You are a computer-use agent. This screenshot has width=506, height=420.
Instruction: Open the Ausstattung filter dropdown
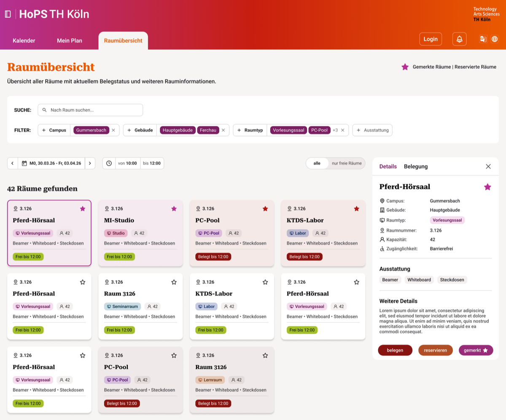(x=372, y=130)
